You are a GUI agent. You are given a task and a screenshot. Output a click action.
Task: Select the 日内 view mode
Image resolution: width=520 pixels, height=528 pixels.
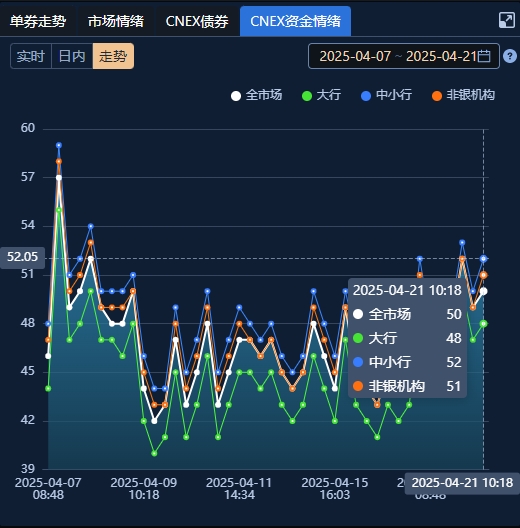[x=72, y=56]
